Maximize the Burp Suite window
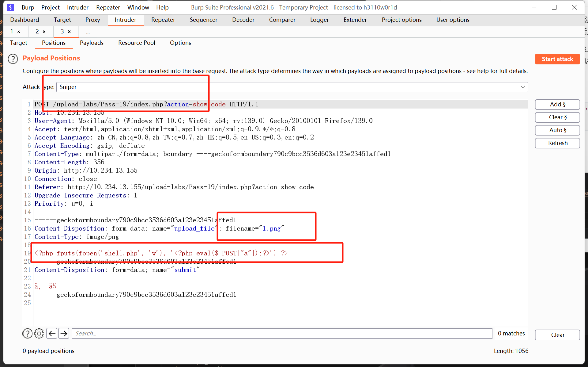Image resolution: width=588 pixels, height=367 pixels. pos(554,7)
